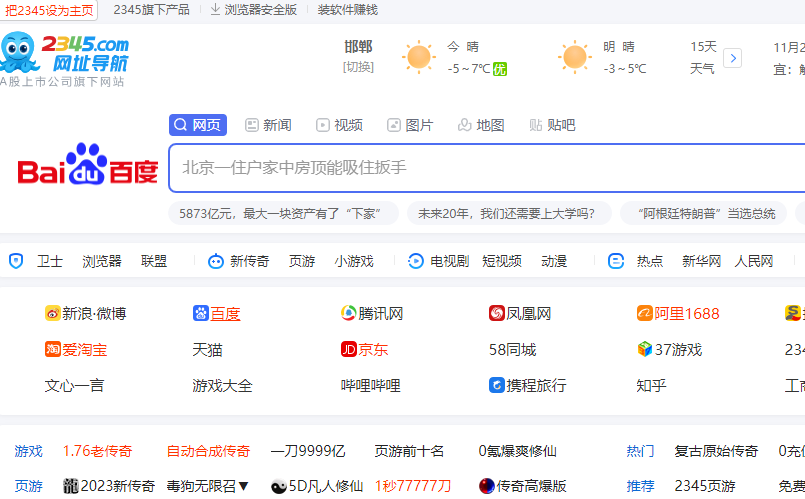Open the 15天天气 forecast link

coord(703,57)
